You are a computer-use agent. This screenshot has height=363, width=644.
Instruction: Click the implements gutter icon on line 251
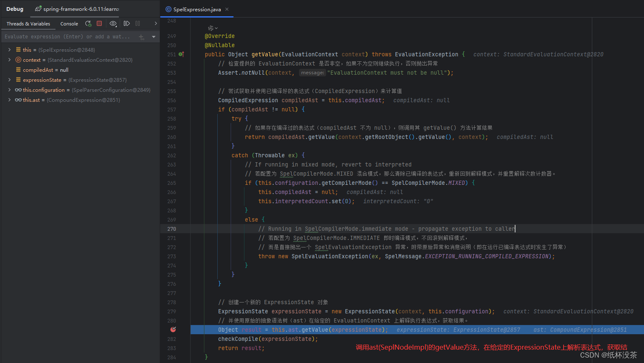click(181, 54)
